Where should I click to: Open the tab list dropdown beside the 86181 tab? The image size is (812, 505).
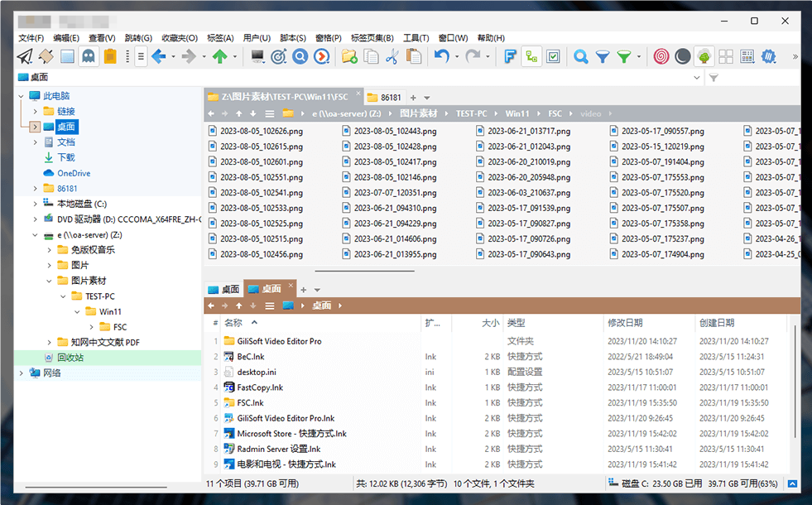pyautogui.click(x=427, y=98)
